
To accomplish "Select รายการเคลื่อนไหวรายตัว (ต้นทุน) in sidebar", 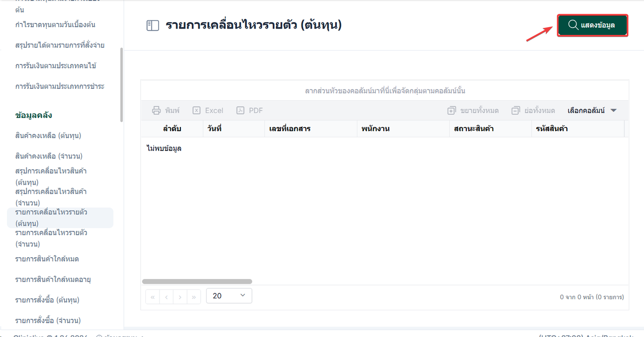I will tap(60, 218).
